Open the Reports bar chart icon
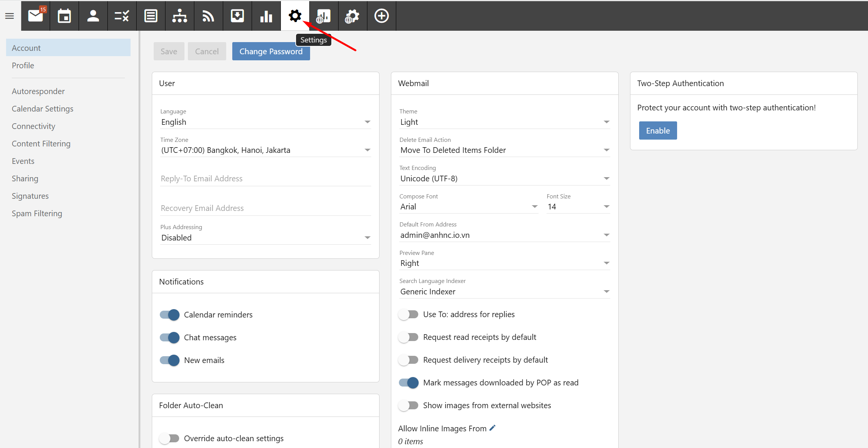 tap(266, 16)
